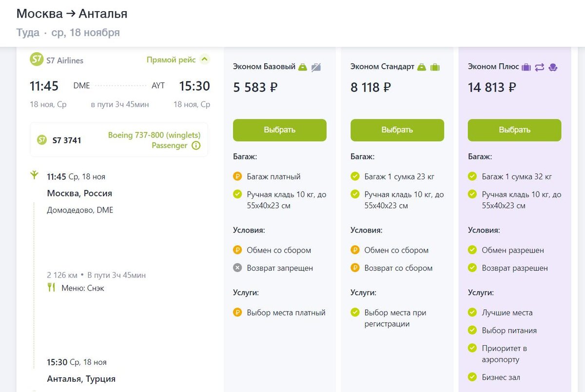Collapse the Прямой рейс flight details chevron
Viewport: 585px width, 392px height.
point(205,59)
